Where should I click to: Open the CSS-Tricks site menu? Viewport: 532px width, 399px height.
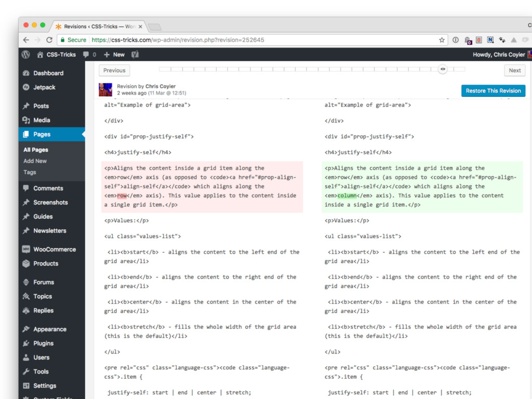[56, 55]
